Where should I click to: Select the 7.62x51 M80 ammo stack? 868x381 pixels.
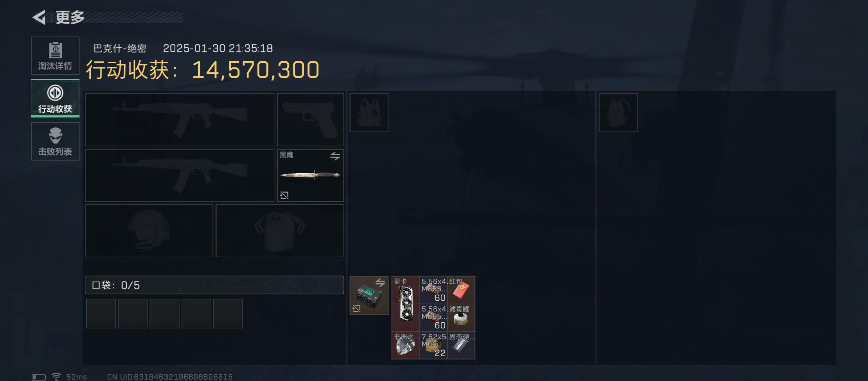[x=433, y=345]
